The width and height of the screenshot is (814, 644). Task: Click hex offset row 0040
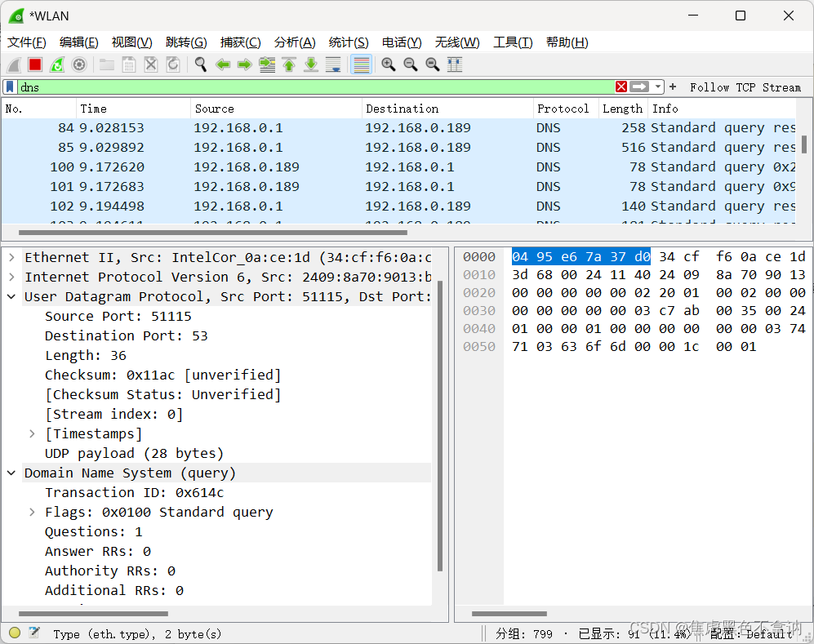pyautogui.click(x=479, y=328)
